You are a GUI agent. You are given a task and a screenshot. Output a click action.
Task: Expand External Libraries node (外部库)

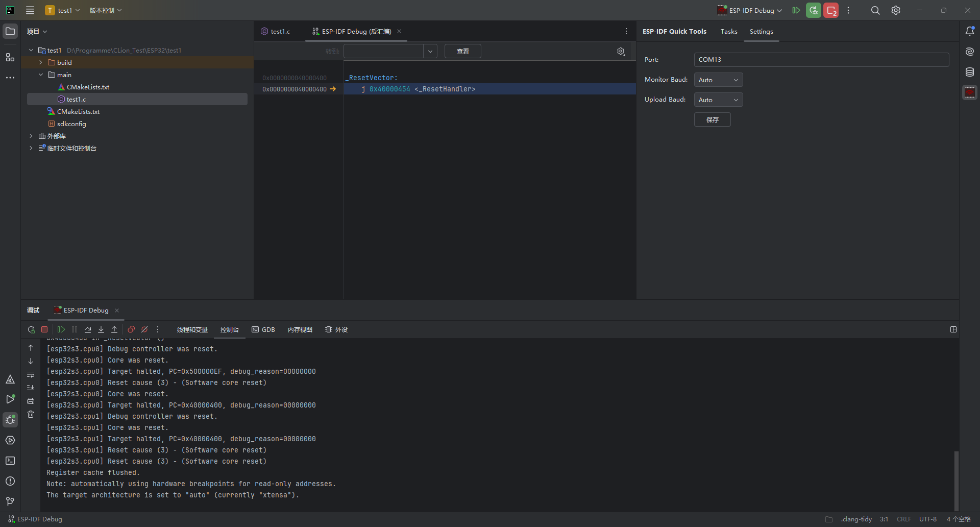(x=31, y=136)
